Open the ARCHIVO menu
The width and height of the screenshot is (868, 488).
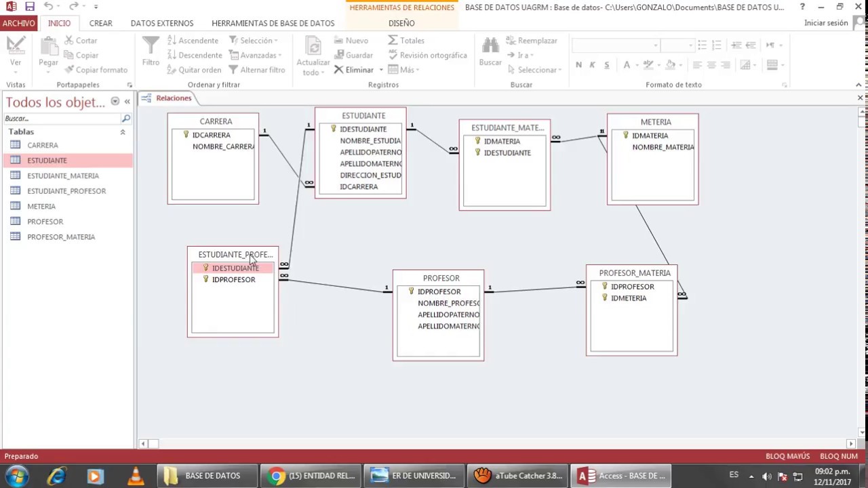[18, 23]
